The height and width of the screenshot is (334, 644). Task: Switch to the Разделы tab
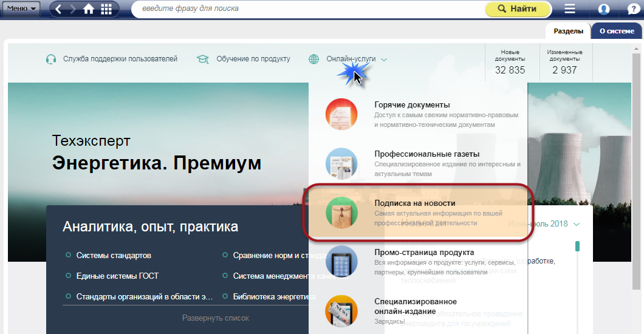[x=568, y=31]
